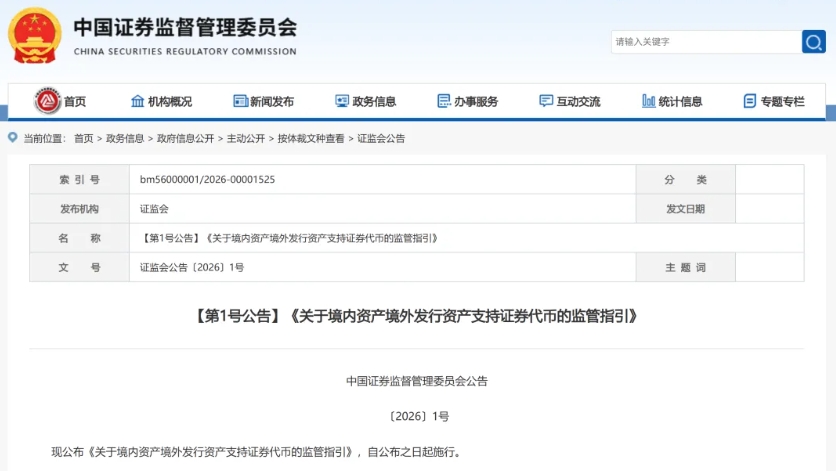
Task: Click the keyword search input field
Action: 704,41
